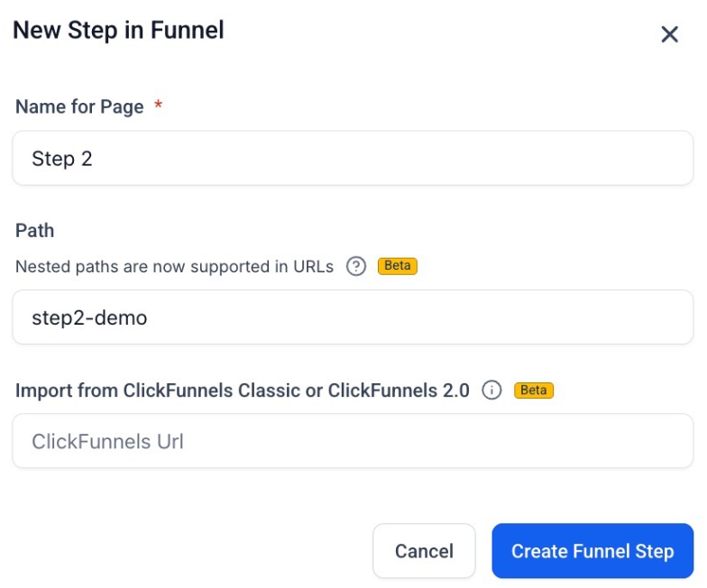Click the Name for Page input field
This screenshot has height=588, width=707.
point(353,159)
